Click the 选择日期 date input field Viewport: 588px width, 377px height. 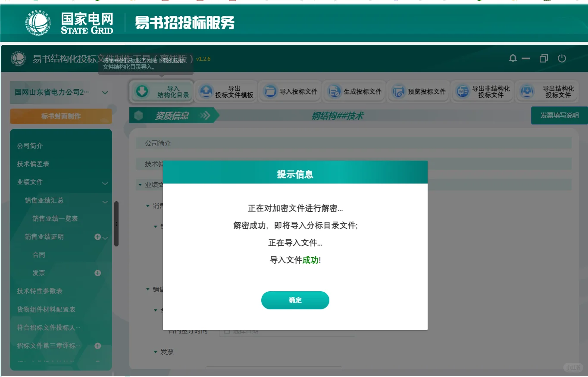coord(287,331)
